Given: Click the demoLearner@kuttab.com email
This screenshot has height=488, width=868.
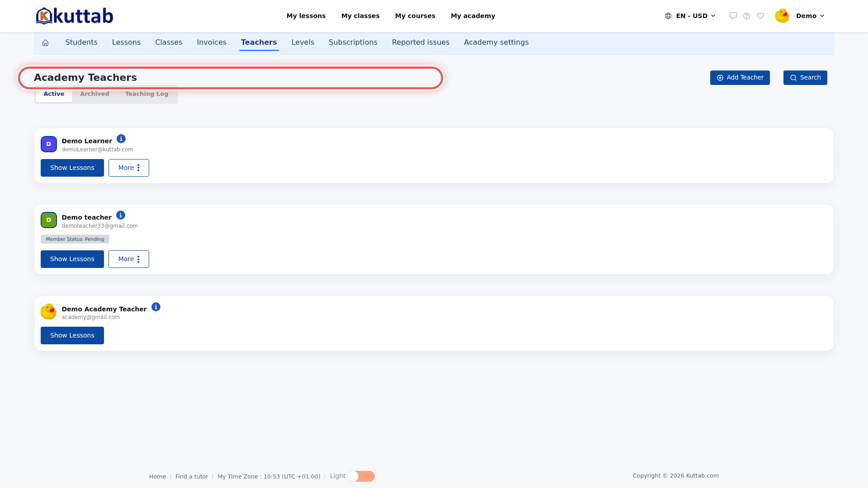Looking at the screenshot, I should (98, 150).
